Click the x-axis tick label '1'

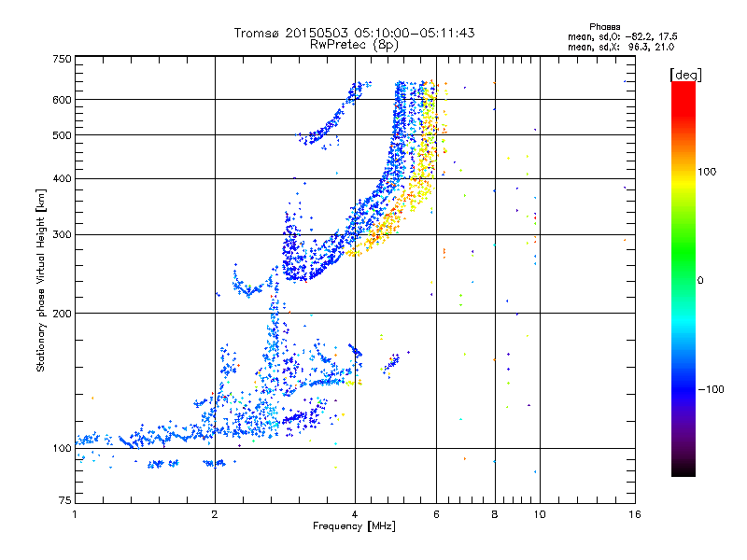pyautogui.click(x=75, y=514)
